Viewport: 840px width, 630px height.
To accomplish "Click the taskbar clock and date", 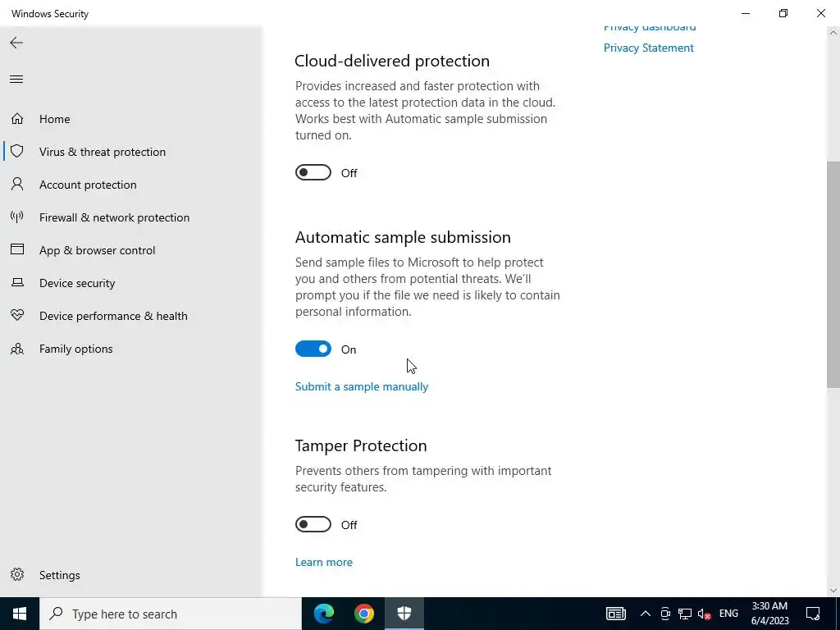I will (x=769, y=614).
